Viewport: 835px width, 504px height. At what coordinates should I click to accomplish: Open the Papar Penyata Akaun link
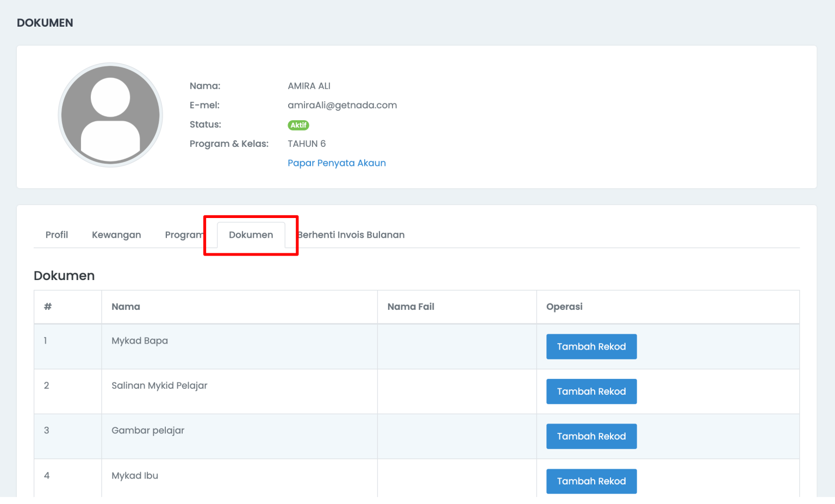click(337, 163)
